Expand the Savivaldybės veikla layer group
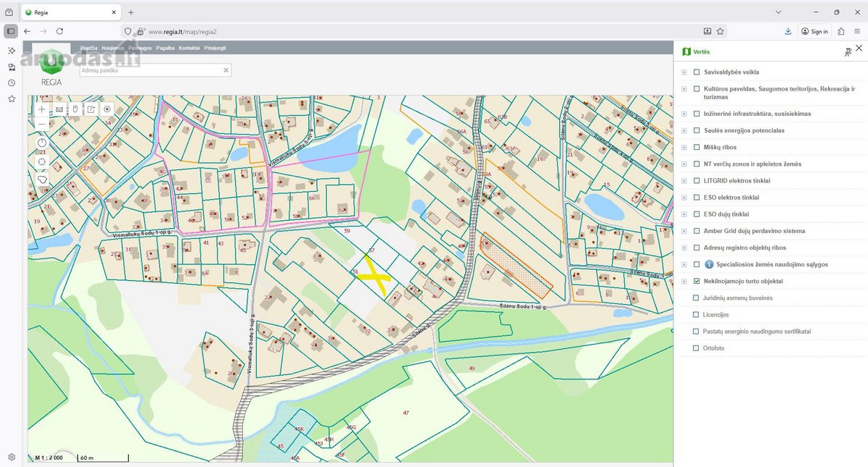This screenshot has width=868, height=467. [x=684, y=72]
